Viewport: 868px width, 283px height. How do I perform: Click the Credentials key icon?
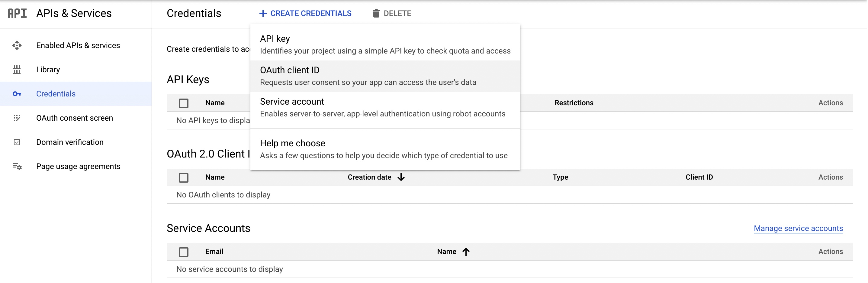point(17,94)
